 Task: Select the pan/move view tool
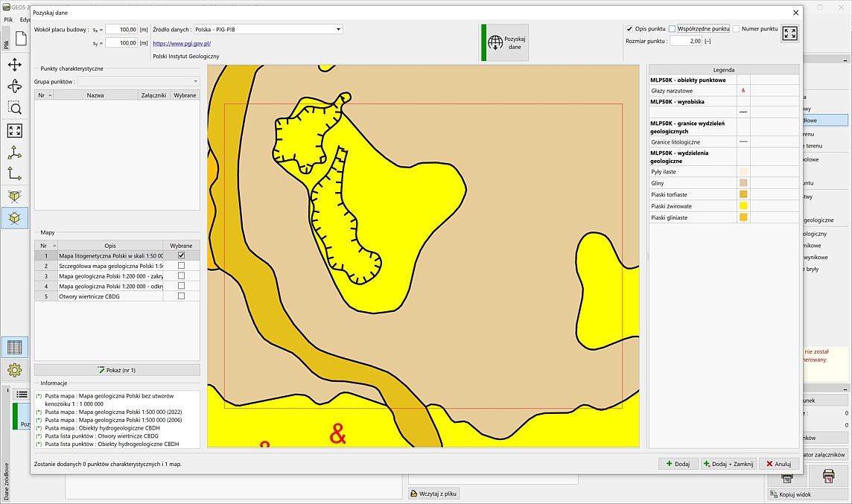[14, 65]
